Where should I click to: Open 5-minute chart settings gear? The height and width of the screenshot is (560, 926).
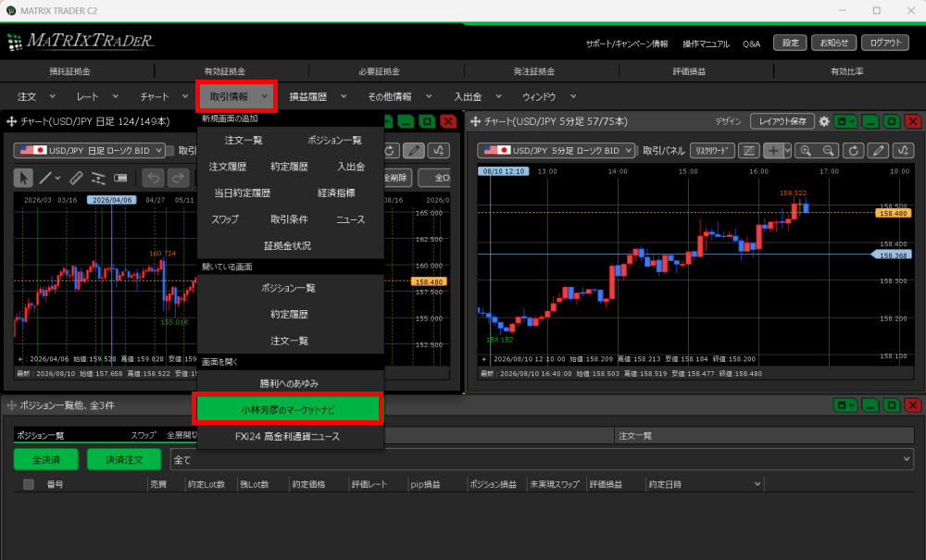pyautogui.click(x=824, y=121)
